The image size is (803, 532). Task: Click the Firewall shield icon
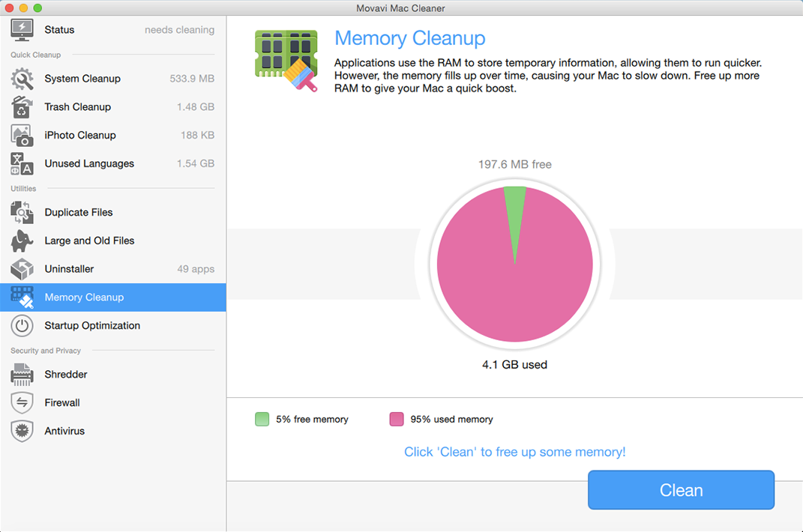[22, 403]
